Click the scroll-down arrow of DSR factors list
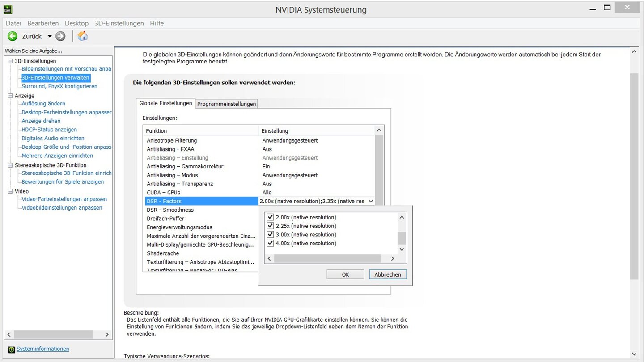644x362 pixels. point(402,249)
